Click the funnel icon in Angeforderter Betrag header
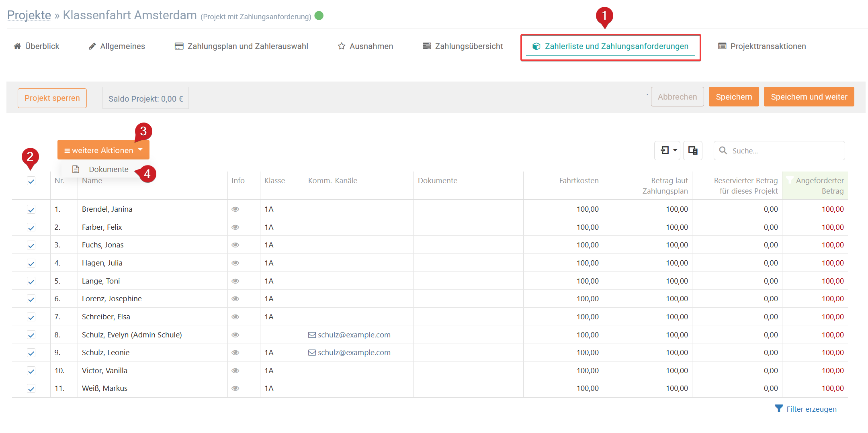The image size is (868, 433). tap(790, 180)
